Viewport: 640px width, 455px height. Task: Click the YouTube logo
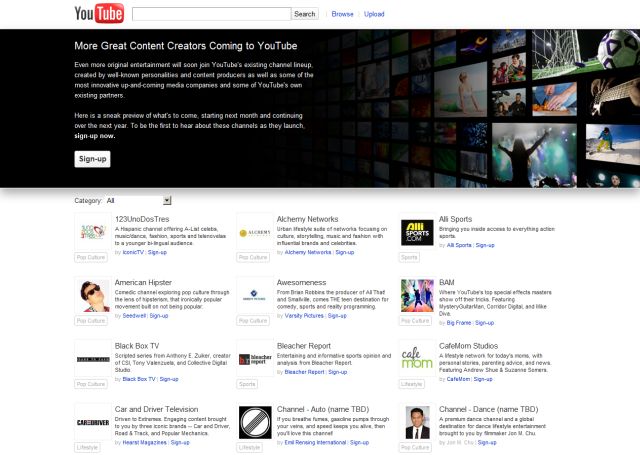99,13
